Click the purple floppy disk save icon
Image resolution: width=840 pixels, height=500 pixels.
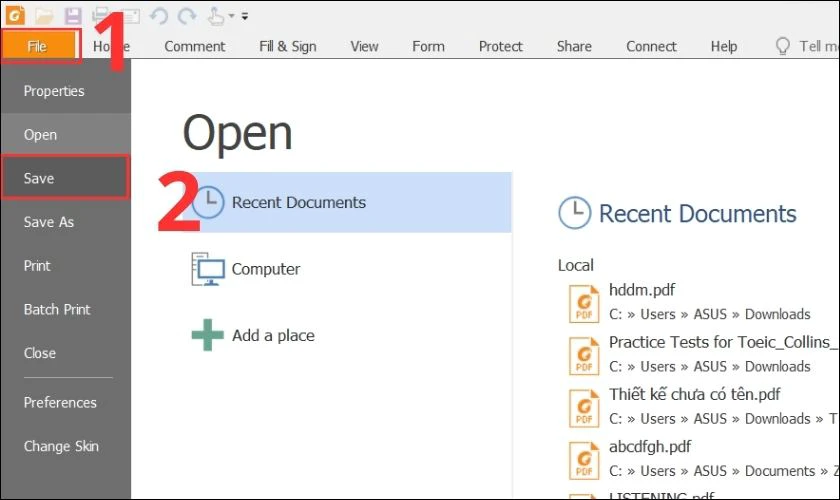click(x=73, y=16)
